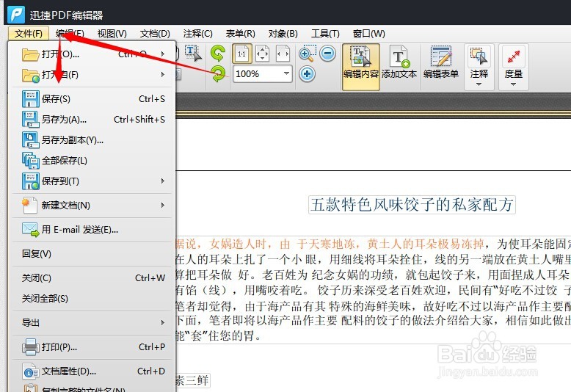Image resolution: width=571 pixels, height=392 pixels.
Task: Click the rotate counterclockwise green arrow icon
Action: tap(218, 53)
